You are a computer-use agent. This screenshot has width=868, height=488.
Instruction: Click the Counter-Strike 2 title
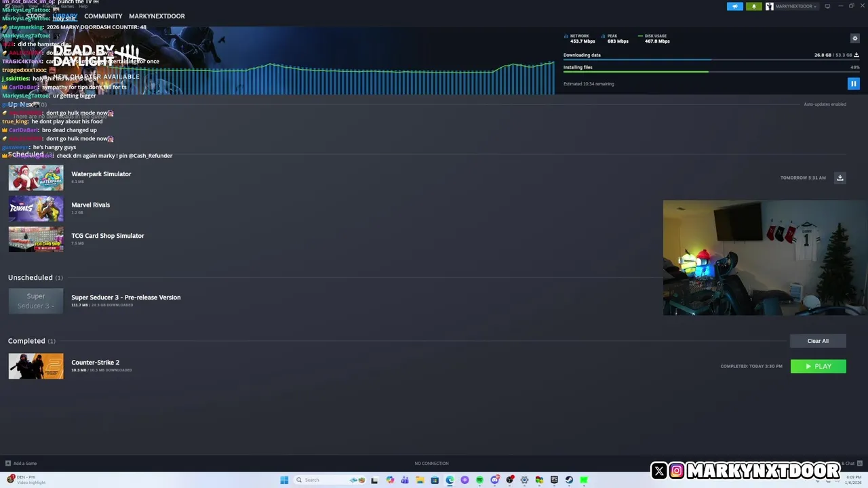[95, 363]
